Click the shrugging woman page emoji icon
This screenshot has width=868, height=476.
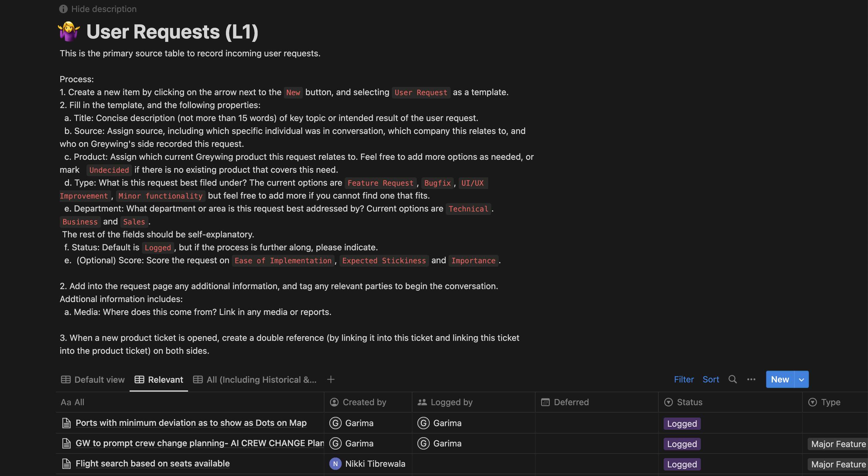pyautogui.click(x=69, y=31)
